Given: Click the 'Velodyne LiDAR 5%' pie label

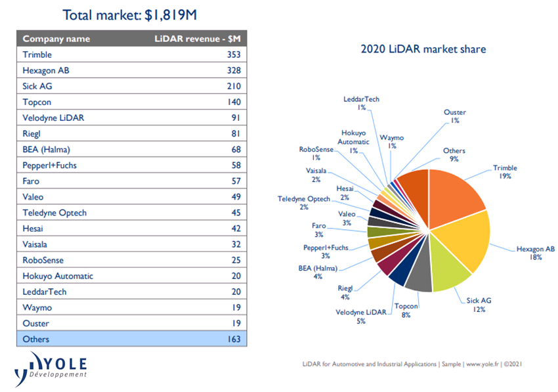Looking at the screenshot, I should 361,316.
